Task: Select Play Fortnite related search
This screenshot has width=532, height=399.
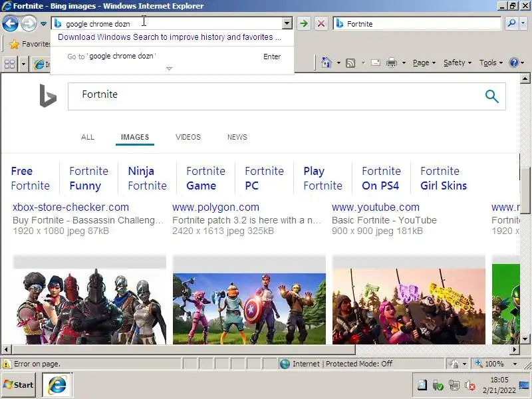Action: click(x=323, y=178)
